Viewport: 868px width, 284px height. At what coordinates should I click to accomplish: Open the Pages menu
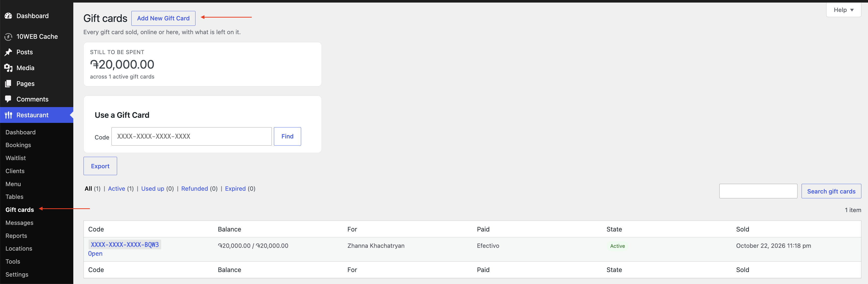(25, 84)
